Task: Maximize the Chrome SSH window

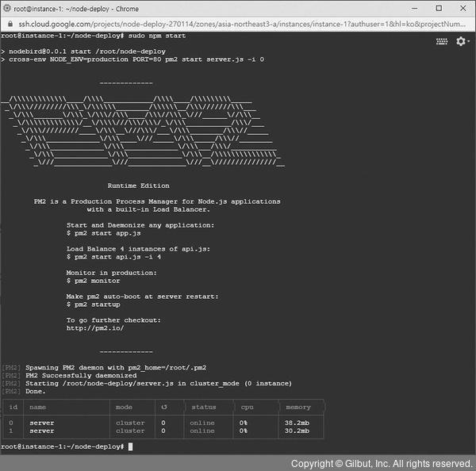Action: (439, 9)
